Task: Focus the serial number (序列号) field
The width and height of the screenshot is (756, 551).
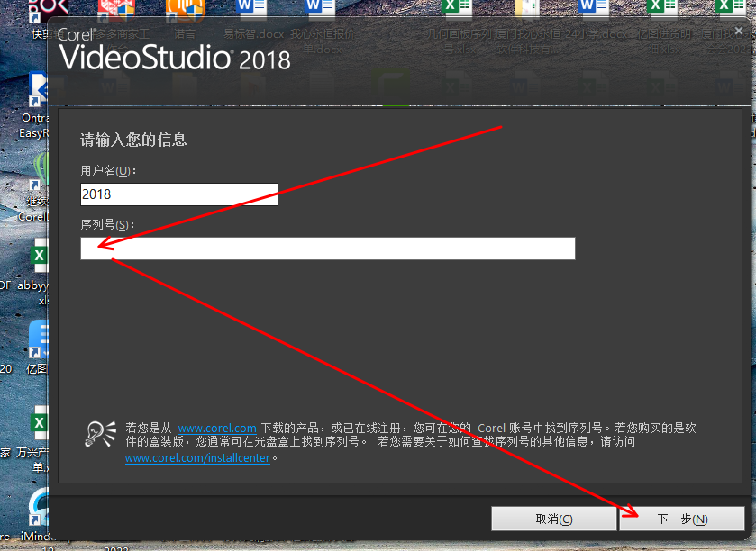Action: point(328,248)
